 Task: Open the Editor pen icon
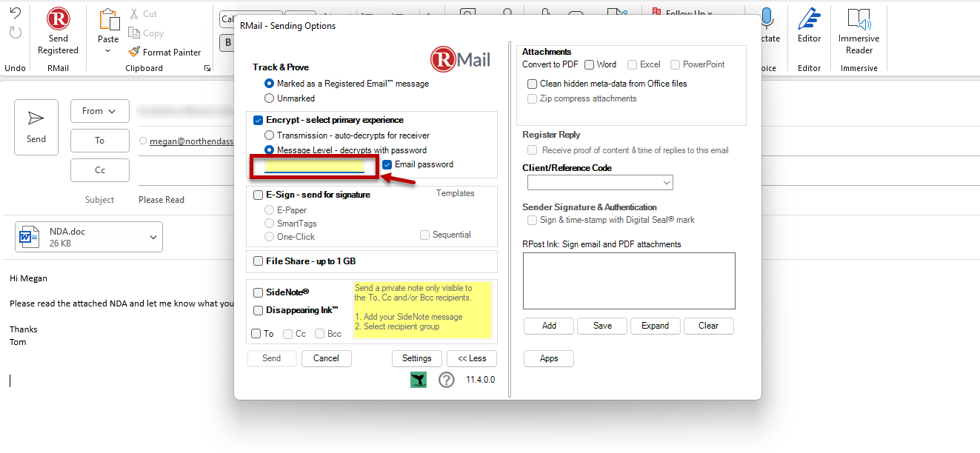point(809,19)
